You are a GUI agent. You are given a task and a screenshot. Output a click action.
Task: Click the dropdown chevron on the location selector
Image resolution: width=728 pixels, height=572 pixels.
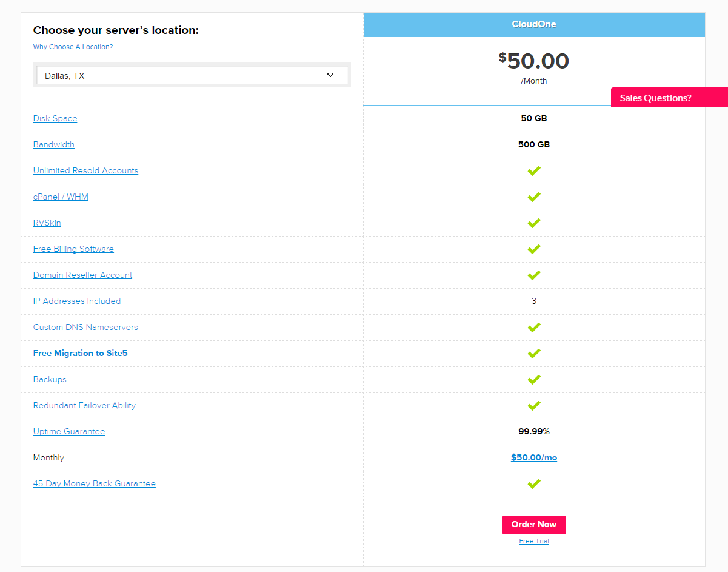pyautogui.click(x=330, y=75)
